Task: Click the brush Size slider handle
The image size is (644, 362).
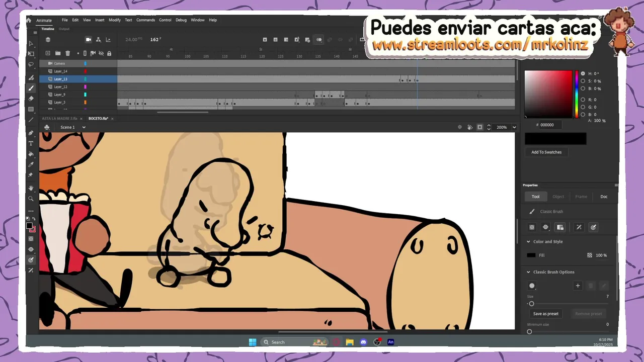Action: click(531, 304)
